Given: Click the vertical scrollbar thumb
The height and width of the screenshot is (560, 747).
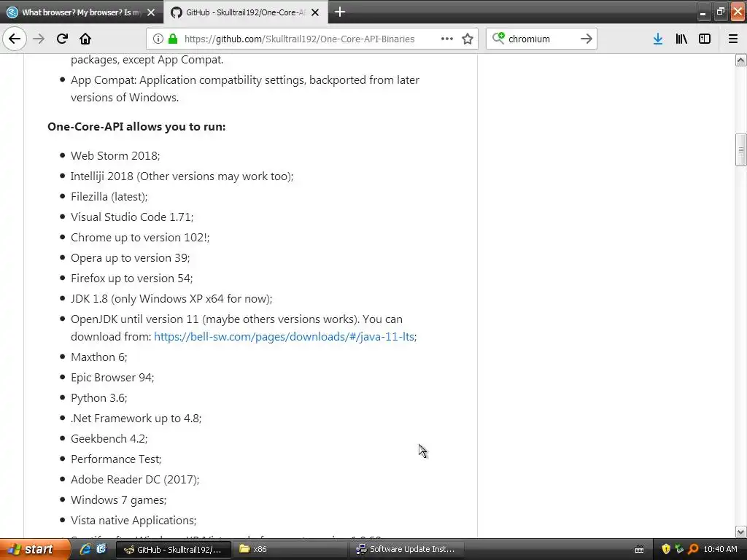Looking at the screenshot, I should click(740, 150).
